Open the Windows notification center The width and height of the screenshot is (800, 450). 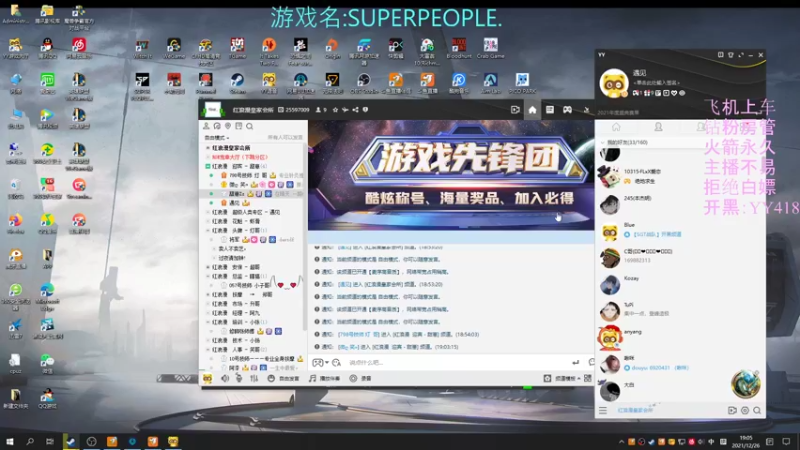click(786, 442)
